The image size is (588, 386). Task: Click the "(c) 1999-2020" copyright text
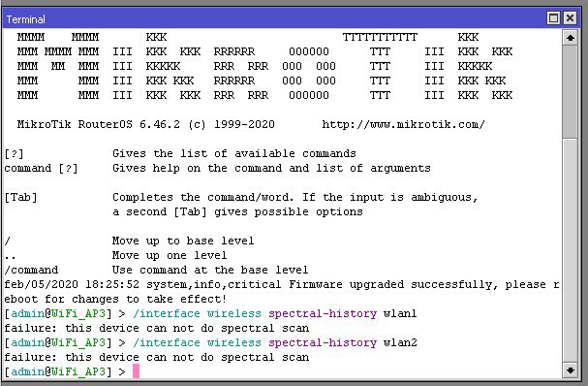click(x=232, y=125)
